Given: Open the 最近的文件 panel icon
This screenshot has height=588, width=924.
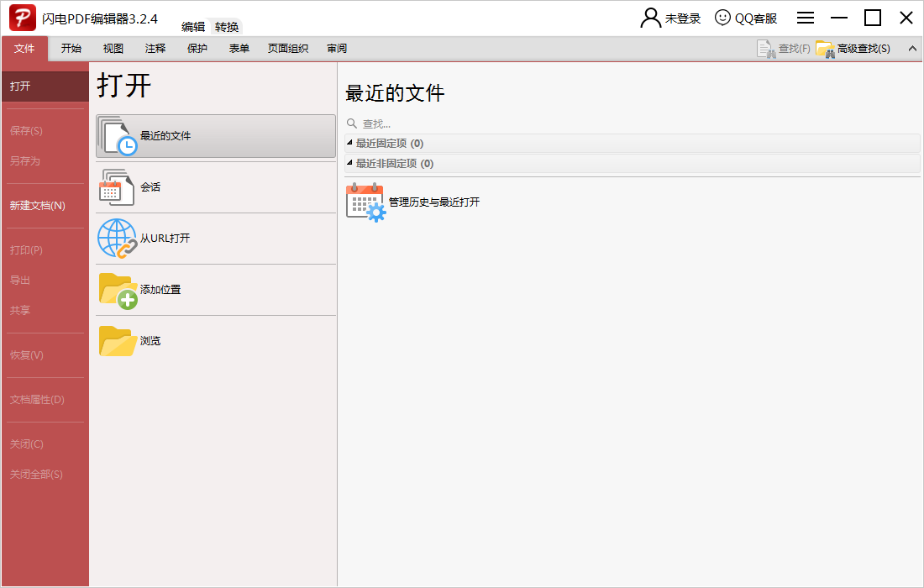Looking at the screenshot, I should click(x=118, y=136).
